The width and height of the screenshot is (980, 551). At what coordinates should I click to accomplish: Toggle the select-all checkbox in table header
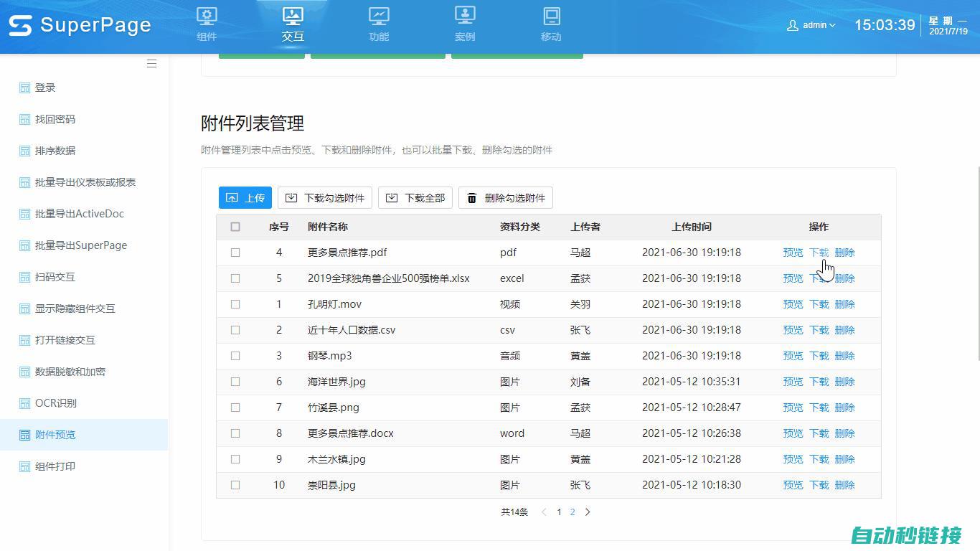click(235, 227)
